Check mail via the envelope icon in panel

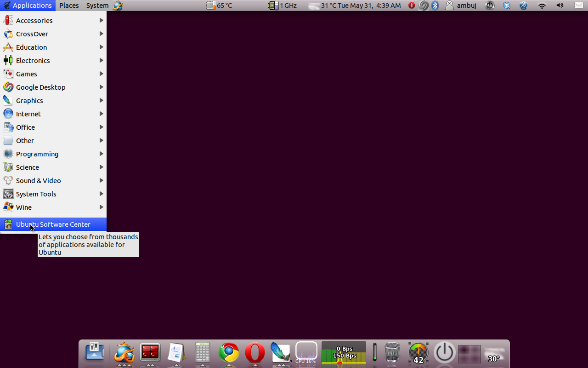click(579, 6)
